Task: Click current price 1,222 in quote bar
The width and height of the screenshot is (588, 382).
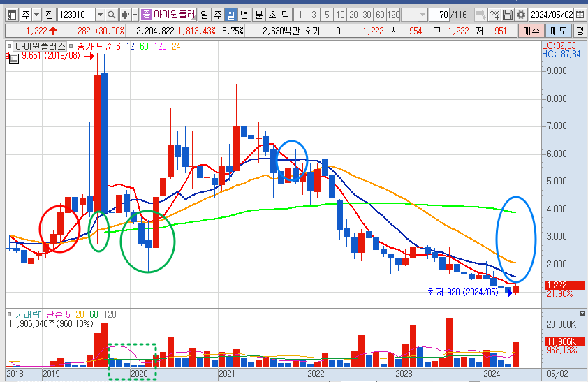Action: pyautogui.click(x=36, y=31)
